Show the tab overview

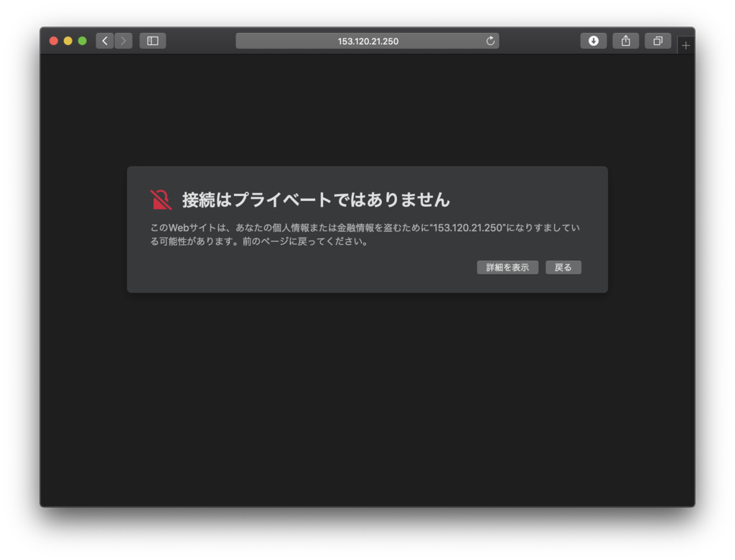point(658,41)
